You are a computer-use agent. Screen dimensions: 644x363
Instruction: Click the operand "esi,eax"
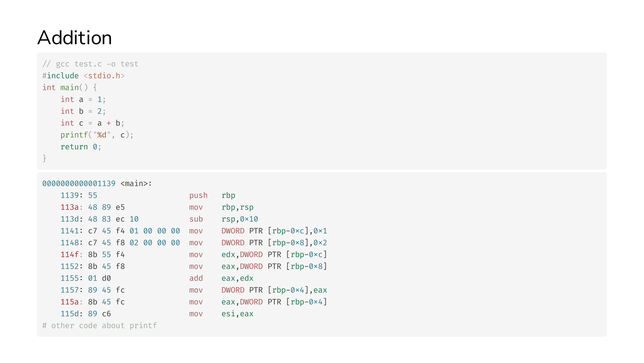click(x=237, y=314)
